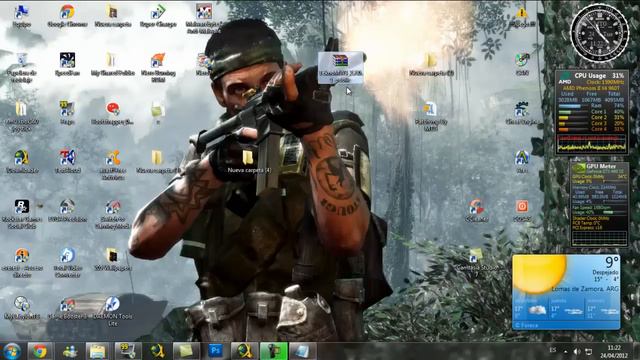
Task: Click the sun icon in weather gadget
Action: (540, 273)
